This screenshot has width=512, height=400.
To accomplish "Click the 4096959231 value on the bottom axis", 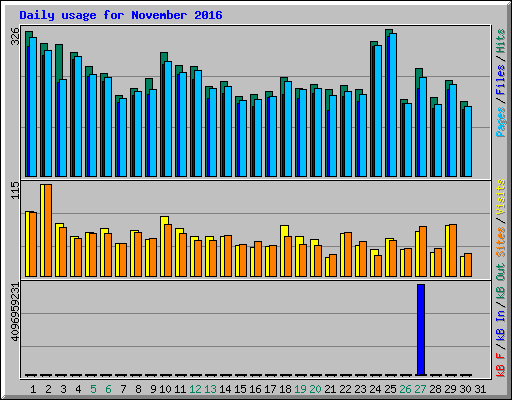I will (15, 312).
